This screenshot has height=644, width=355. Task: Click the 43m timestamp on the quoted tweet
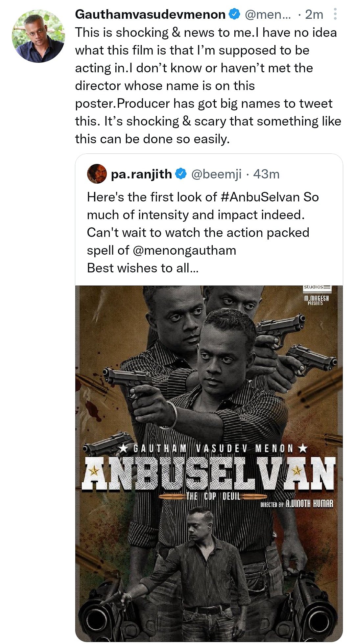click(x=266, y=174)
